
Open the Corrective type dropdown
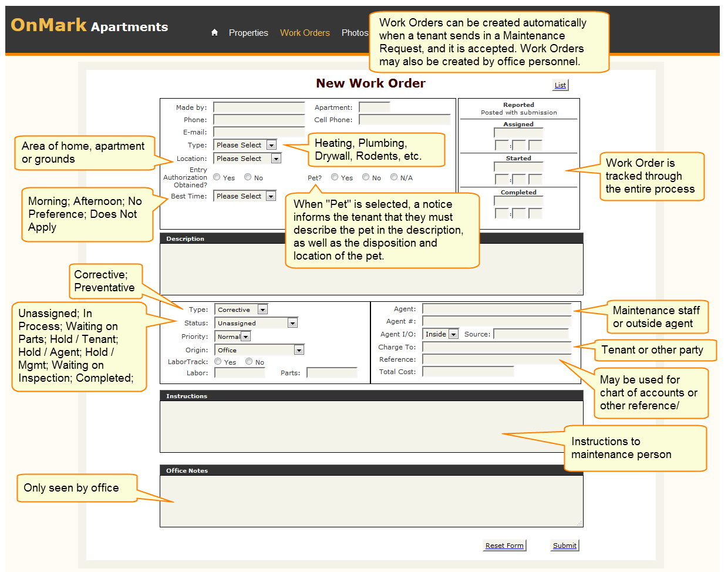click(241, 309)
